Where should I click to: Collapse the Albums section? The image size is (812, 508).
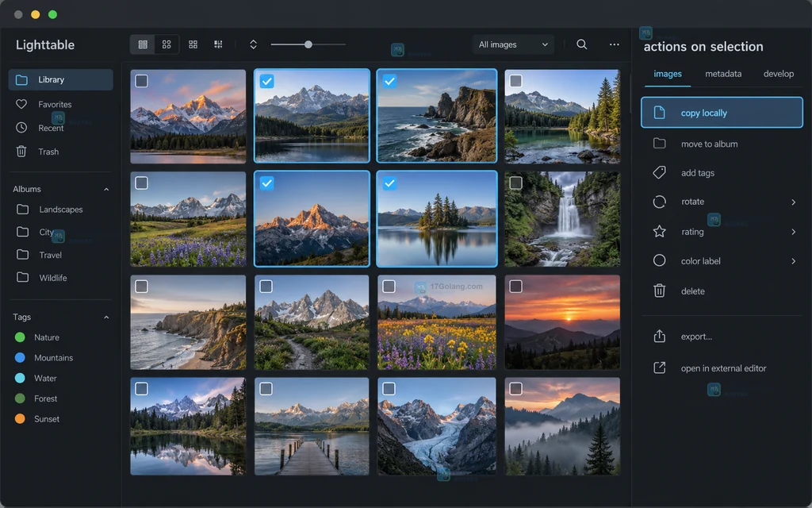pos(106,189)
